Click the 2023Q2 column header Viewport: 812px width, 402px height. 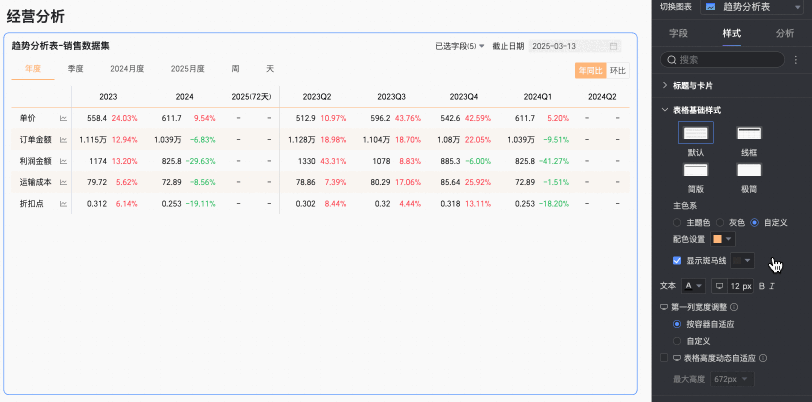tap(317, 97)
